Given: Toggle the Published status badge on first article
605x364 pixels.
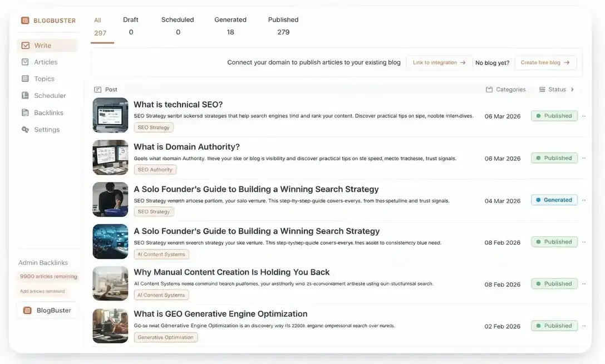Looking at the screenshot, I should point(554,115).
